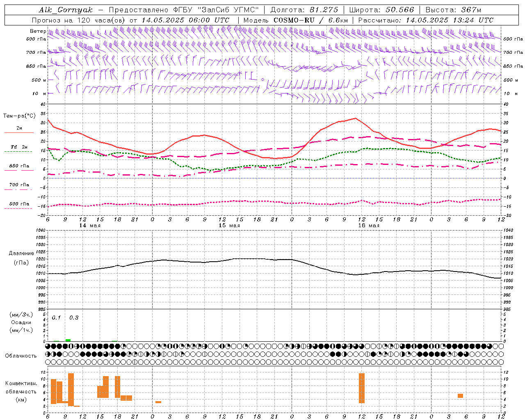Click the station name Aik_Gornyak in header
Viewport: 525px width, 420px height.
tap(66, 10)
